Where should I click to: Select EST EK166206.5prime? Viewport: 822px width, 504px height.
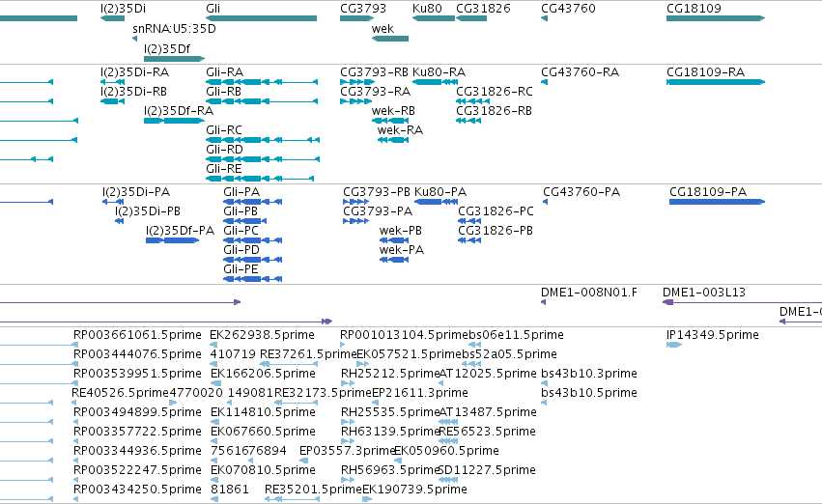click(263, 374)
